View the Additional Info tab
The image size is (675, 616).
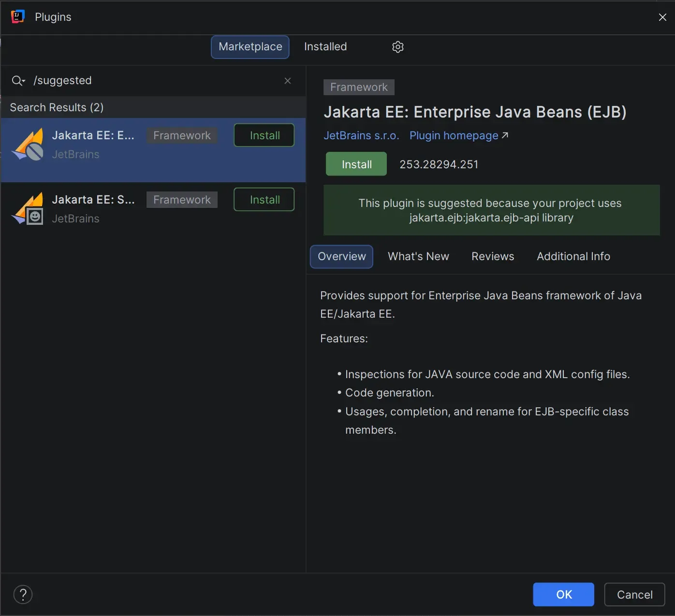[573, 256]
